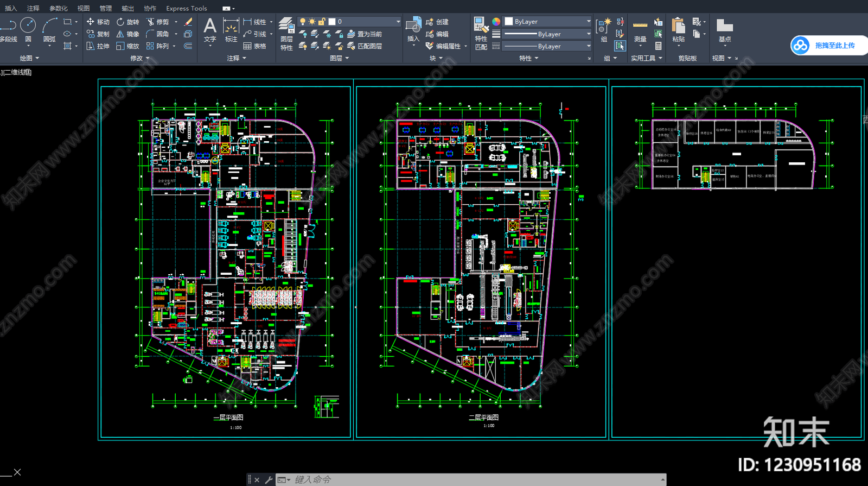
Task: Insert a Table (表格)
Action: coord(254,46)
